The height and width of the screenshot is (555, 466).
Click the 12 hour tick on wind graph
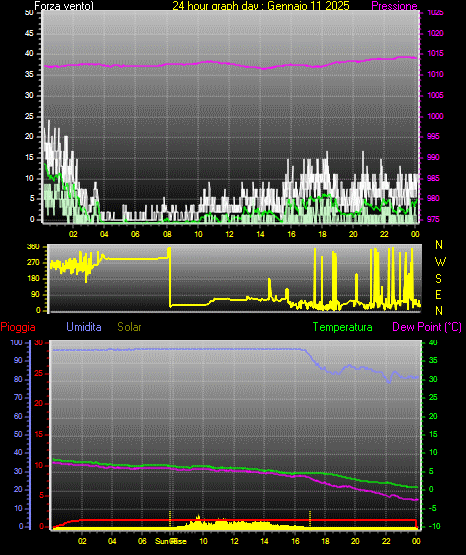point(229,234)
